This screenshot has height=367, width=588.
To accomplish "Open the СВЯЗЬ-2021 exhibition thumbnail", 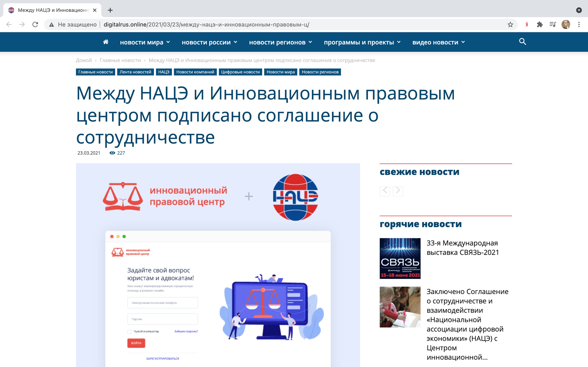I will coord(400,258).
